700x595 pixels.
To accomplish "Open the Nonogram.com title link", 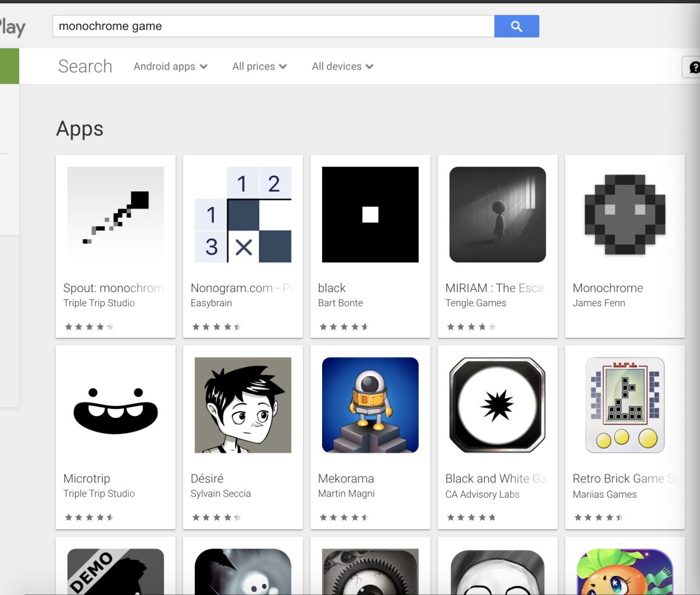I will (241, 288).
